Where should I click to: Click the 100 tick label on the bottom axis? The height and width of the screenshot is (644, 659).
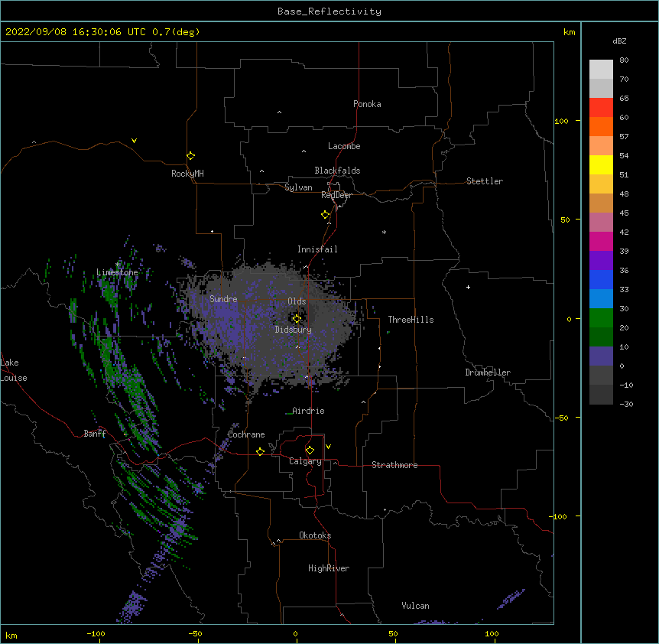pos(492,633)
